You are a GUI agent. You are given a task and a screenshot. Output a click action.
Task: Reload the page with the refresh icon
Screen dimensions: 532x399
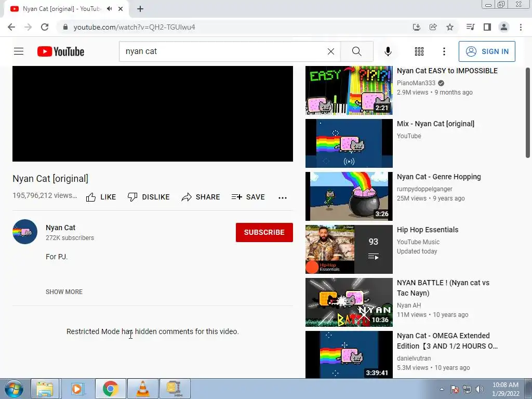pyautogui.click(x=45, y=27)
